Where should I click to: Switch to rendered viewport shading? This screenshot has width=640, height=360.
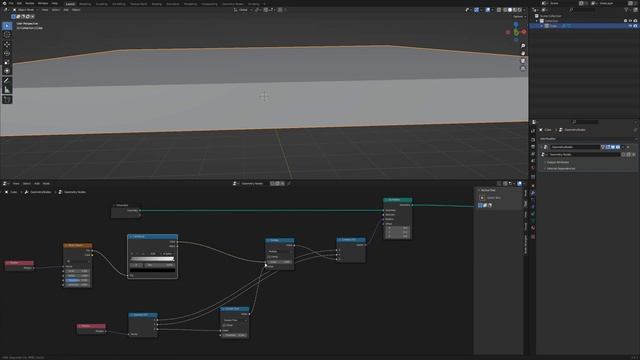click(520, 10)
